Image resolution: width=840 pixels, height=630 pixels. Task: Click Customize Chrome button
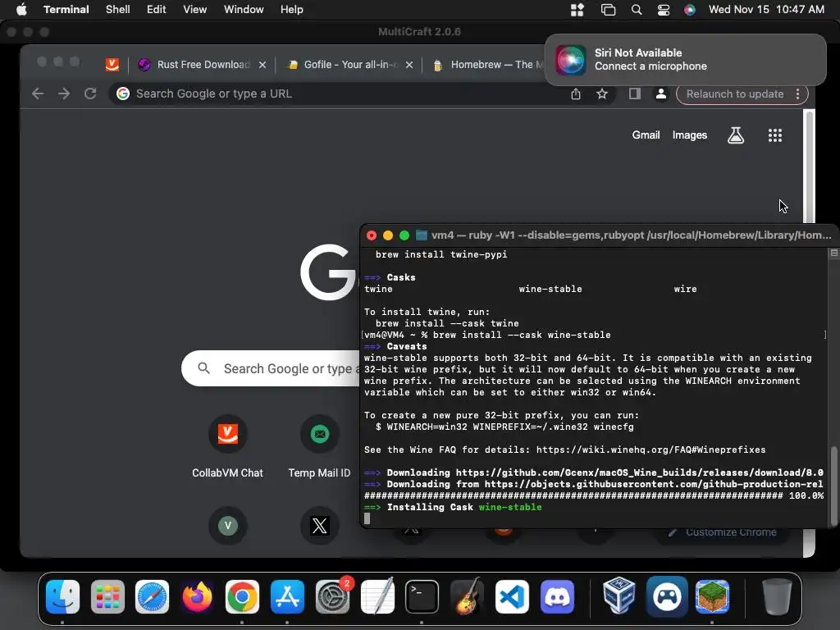tap(723, 532)
